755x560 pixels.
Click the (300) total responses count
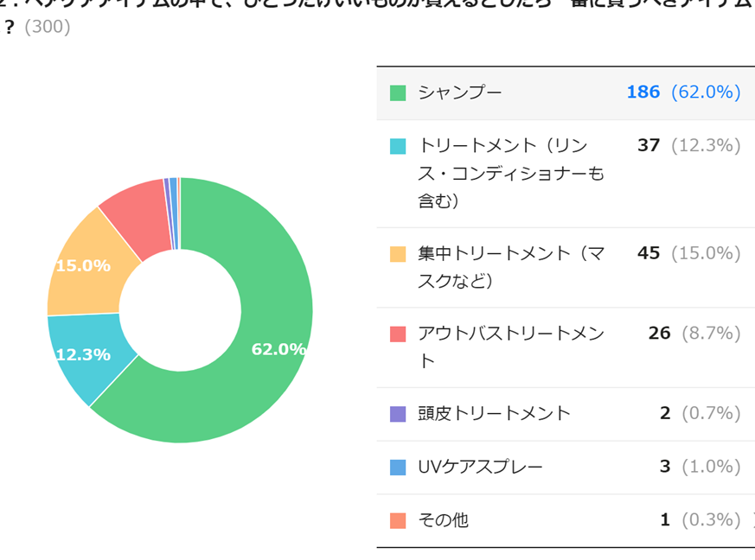pos(48,27)
